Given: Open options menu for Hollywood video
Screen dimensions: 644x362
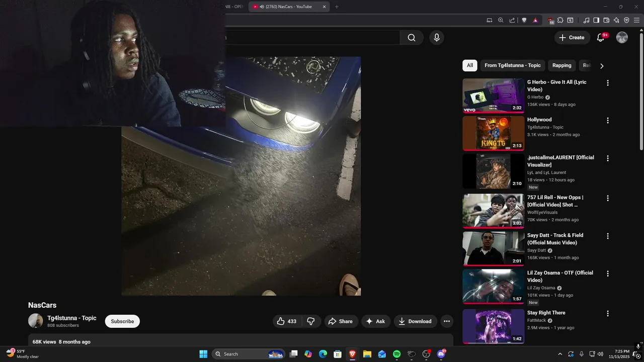Looking at the screenshot, I should coord(608,121).
